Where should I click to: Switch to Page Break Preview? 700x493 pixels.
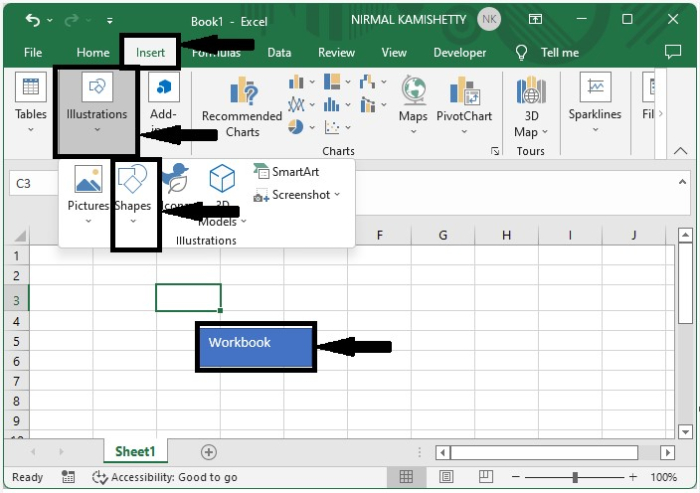tap(486, 477)
